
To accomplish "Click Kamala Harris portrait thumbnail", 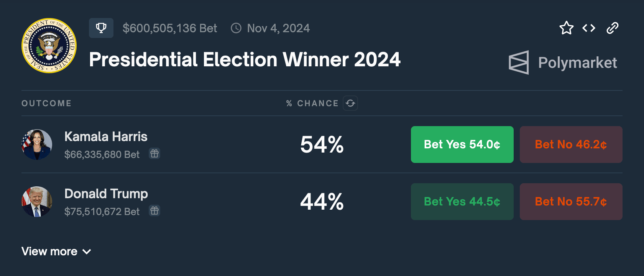I will tap(37, 145).
